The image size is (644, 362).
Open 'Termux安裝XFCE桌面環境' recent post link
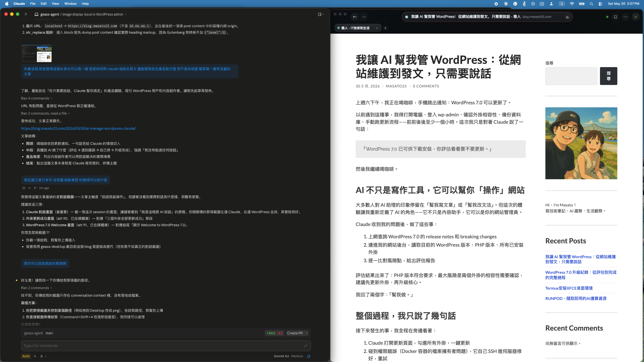(x=569, y=288)
